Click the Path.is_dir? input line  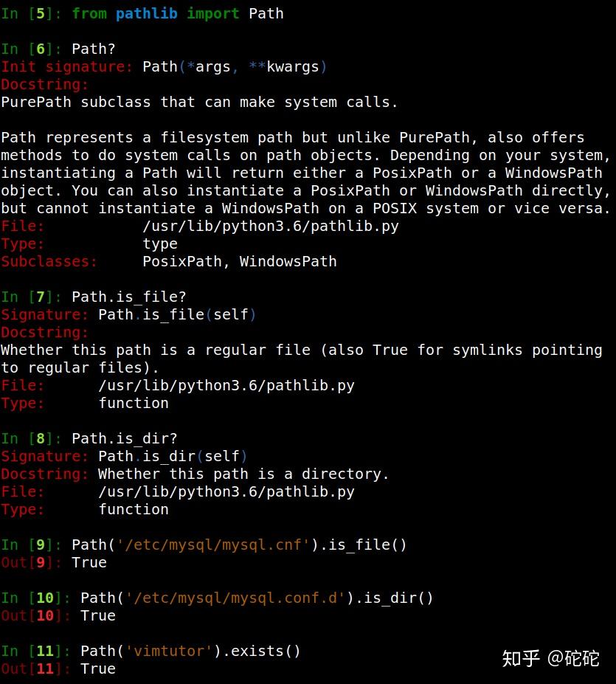125,439
